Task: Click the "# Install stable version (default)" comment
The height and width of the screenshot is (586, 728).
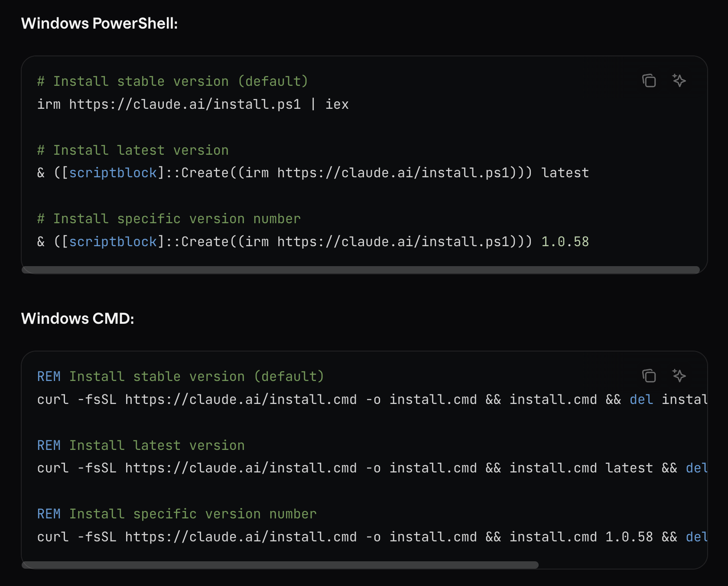Action: 172,81
